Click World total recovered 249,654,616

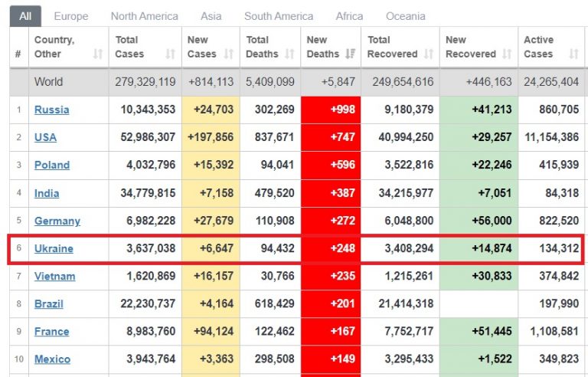click(x=403, y=82)
